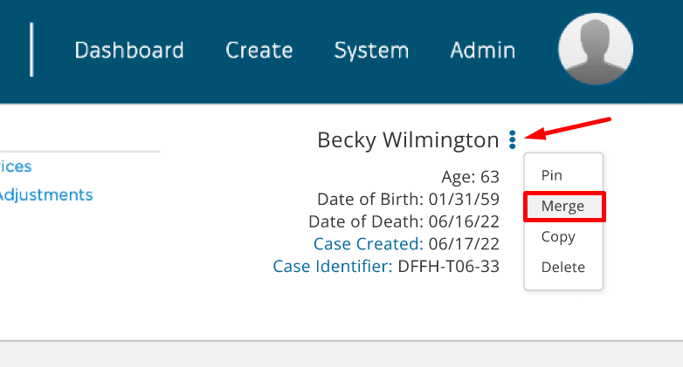Open the Create navigation menu

coord(259,50)
